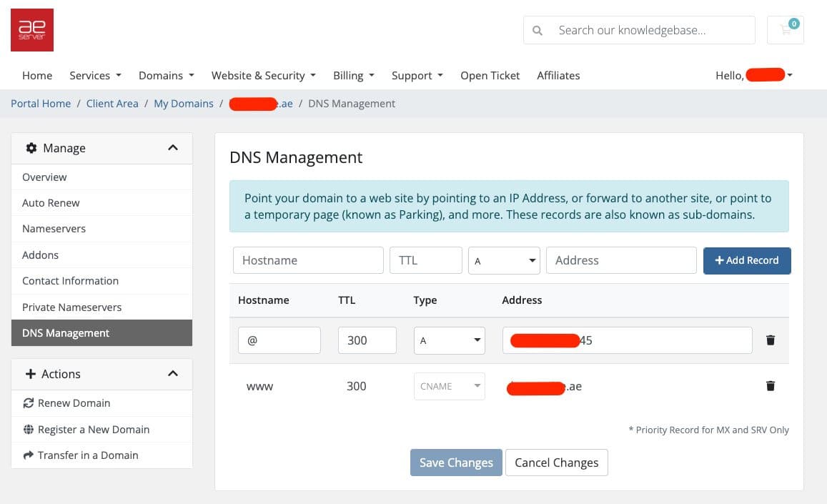Open the Support dropdown menu
Screen dimensions: 827x504
(x=417, y=76)
